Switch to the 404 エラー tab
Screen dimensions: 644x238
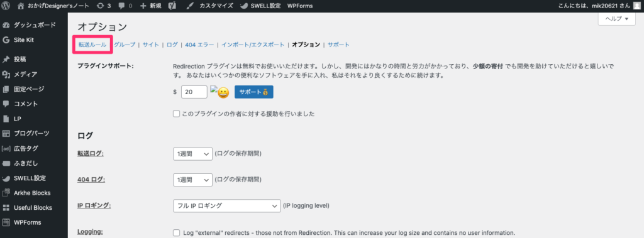pyautogui.click(x=199, y=45)
